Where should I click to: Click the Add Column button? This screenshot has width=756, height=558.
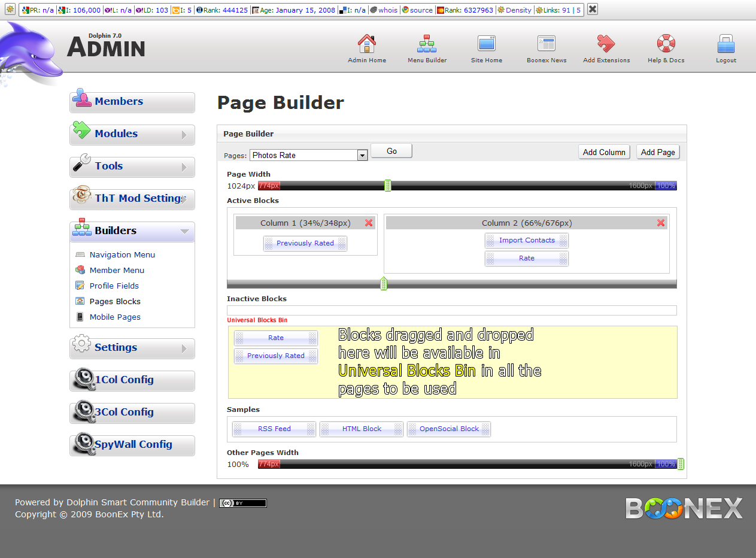(604, 152)
